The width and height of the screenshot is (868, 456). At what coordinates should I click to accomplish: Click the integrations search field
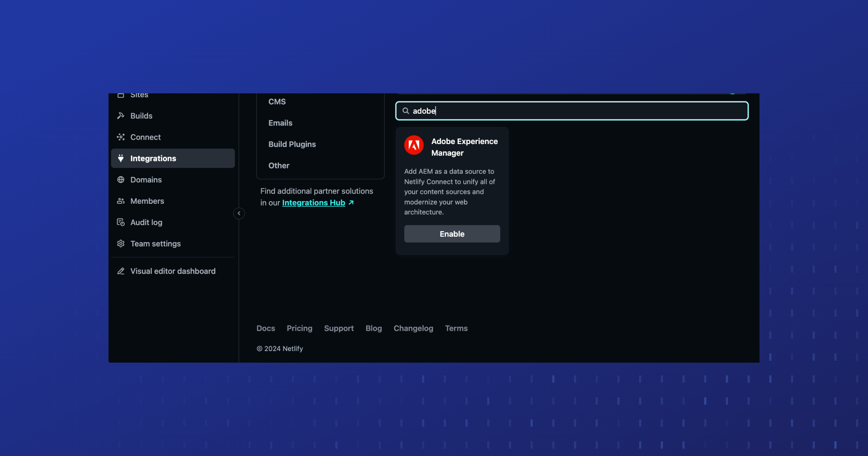(x=579, y=111)
